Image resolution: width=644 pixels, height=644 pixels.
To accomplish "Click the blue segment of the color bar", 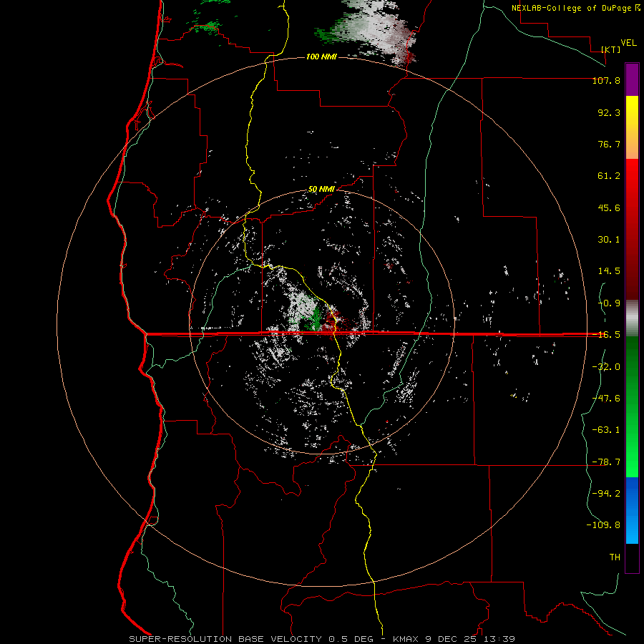I will [632, 510].
